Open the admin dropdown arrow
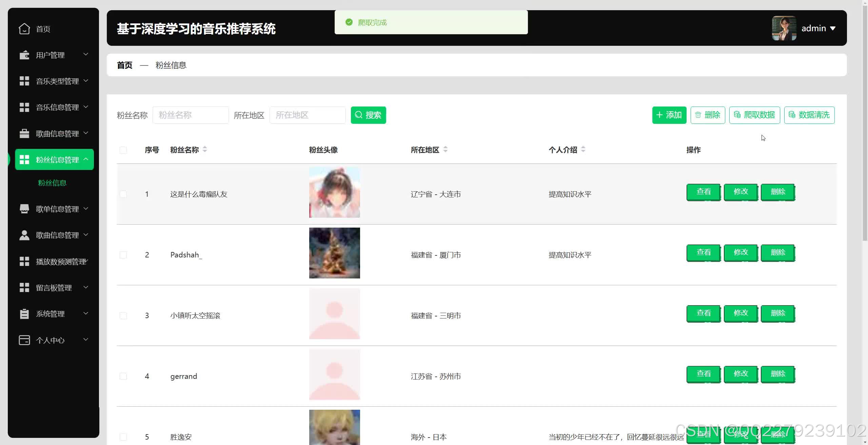Screen dimensions: 868x445 (833, 28)
